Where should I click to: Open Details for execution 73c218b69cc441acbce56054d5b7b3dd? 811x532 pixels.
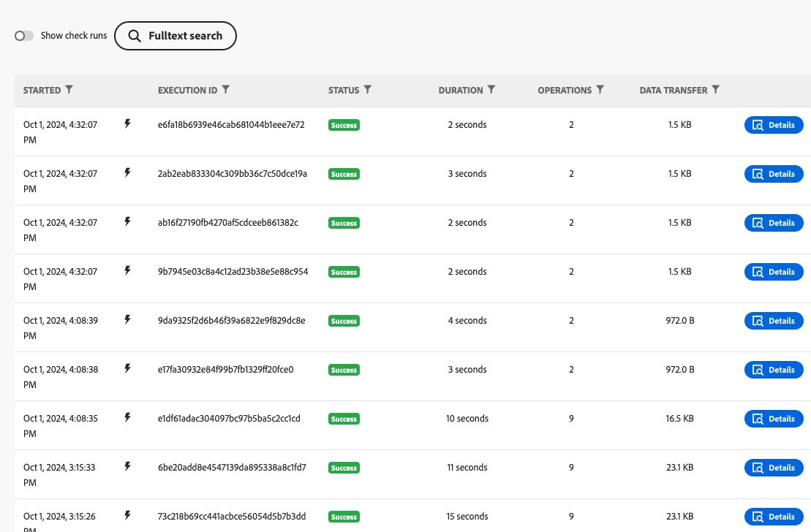774,517
